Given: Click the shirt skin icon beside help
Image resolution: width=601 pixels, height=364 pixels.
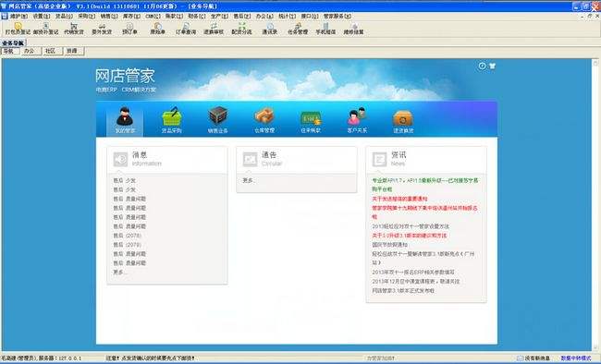Looking at the screenshot, I should point(493,66).
